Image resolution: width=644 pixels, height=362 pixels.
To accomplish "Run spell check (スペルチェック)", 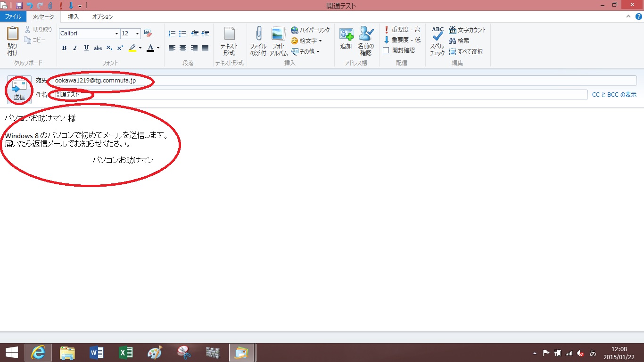I will (x=438, y=41).
